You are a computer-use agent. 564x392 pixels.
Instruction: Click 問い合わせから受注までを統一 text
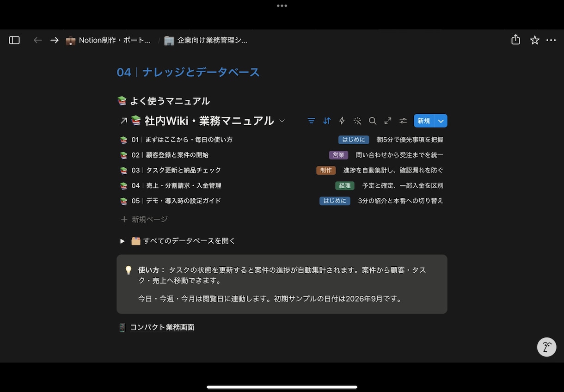399,155
